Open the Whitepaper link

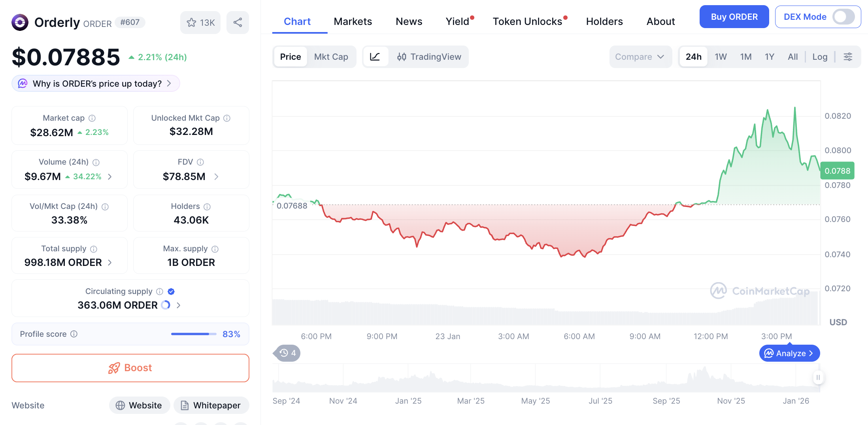coord(211,405)
